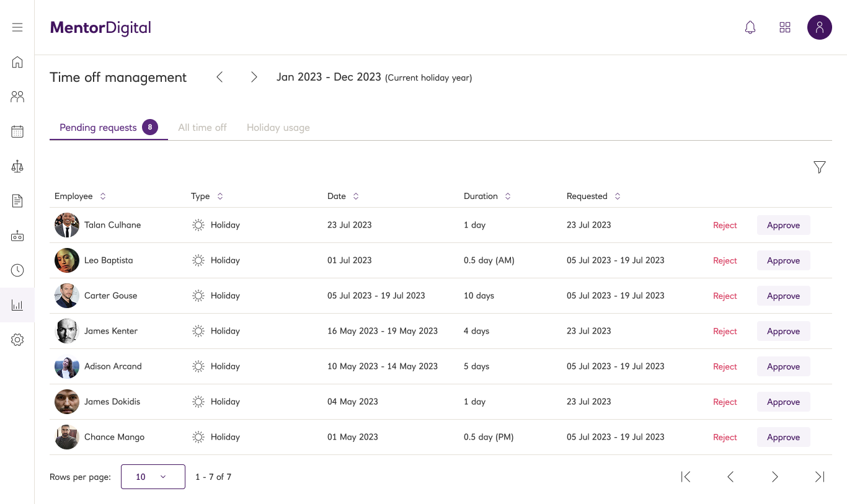Open the hamburger menu in sidebar
847x504 pixels.
pyautogui.click(x=17, y=27)
